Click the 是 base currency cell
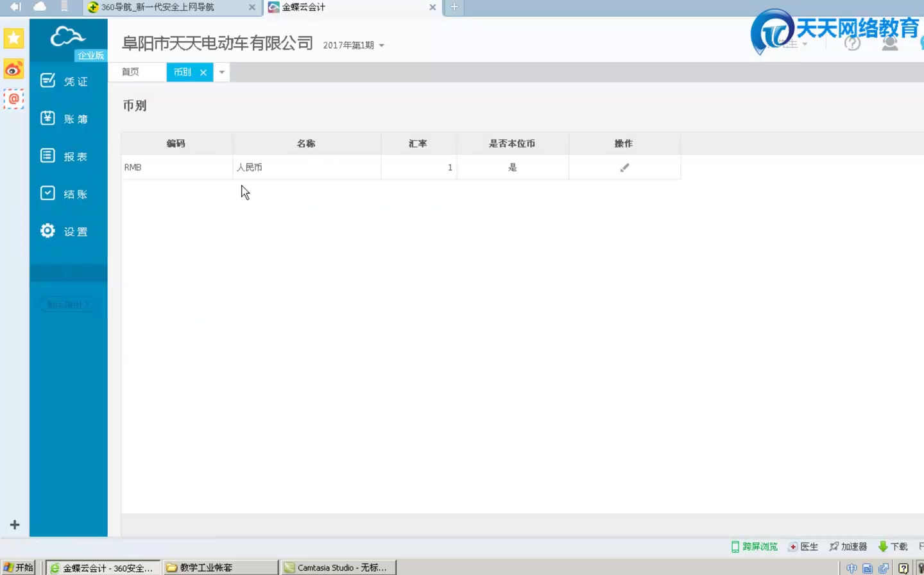The image size is (924, 575). (512, 167)
